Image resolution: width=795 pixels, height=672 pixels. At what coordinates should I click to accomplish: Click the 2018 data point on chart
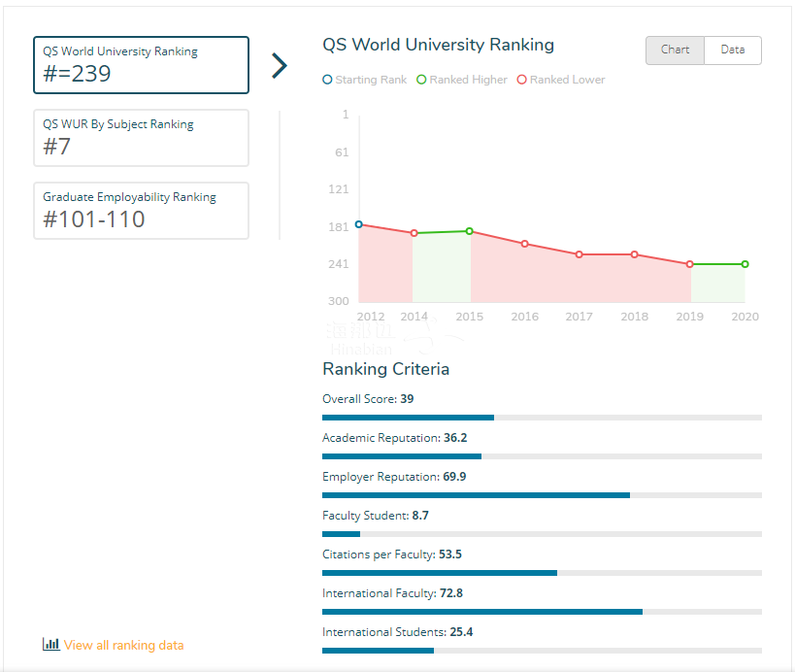click(x=634, y=254)
